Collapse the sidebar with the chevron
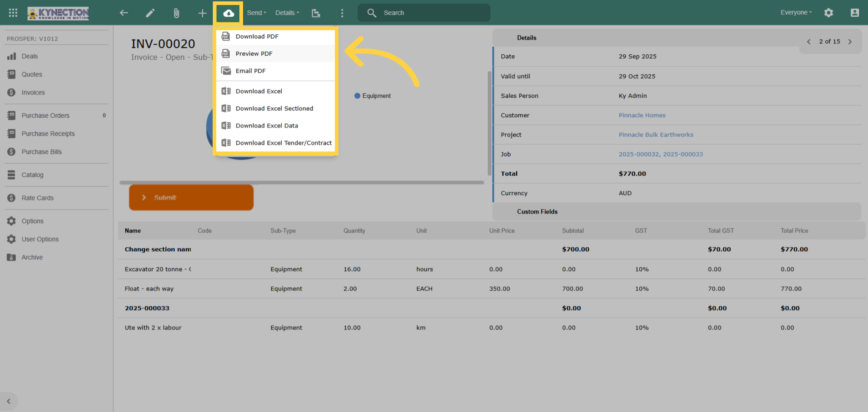The image size is (868, 412). pos(8,401)
